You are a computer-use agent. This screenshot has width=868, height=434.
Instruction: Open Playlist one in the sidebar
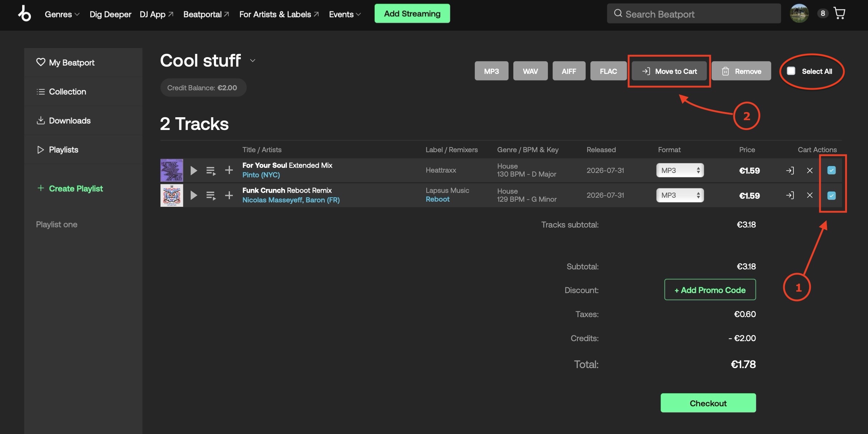57,225
